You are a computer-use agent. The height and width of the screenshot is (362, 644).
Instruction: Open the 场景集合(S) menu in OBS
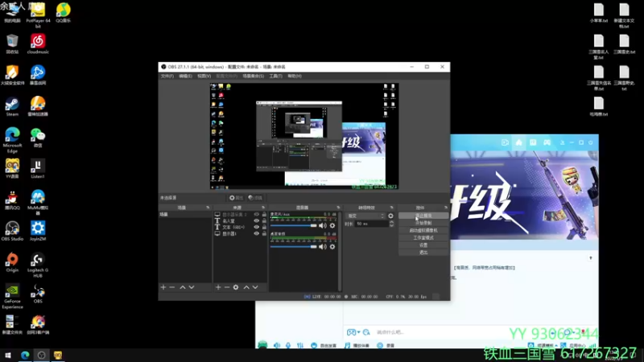click(x=253, y=76)
